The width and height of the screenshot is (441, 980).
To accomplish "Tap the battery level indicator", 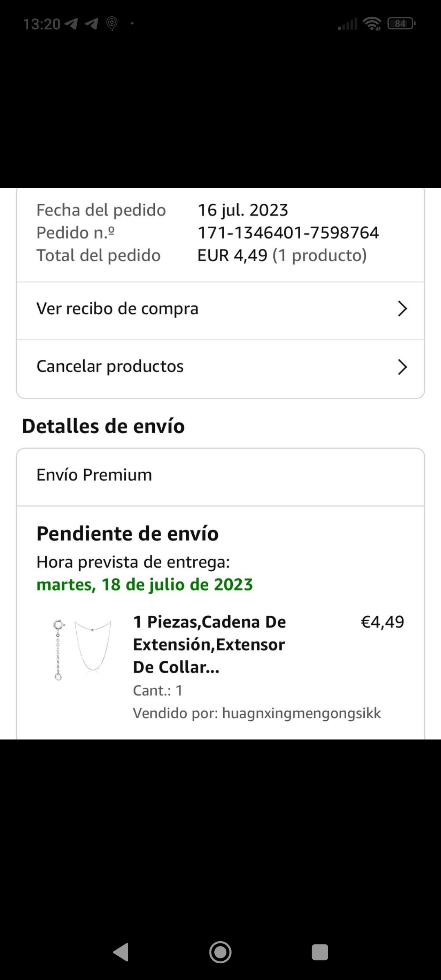I will click(x=401, y=24).
